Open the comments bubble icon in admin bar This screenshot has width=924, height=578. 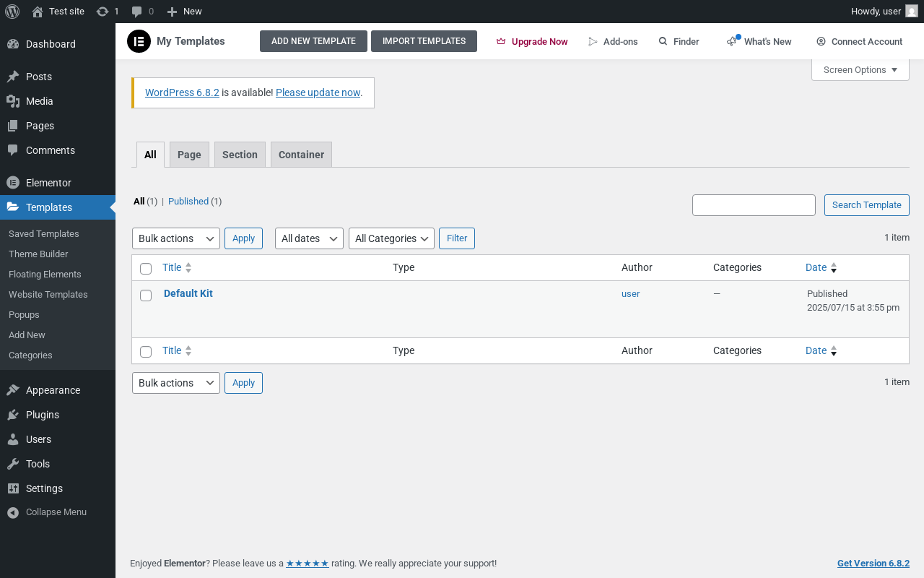click(137, 12)
